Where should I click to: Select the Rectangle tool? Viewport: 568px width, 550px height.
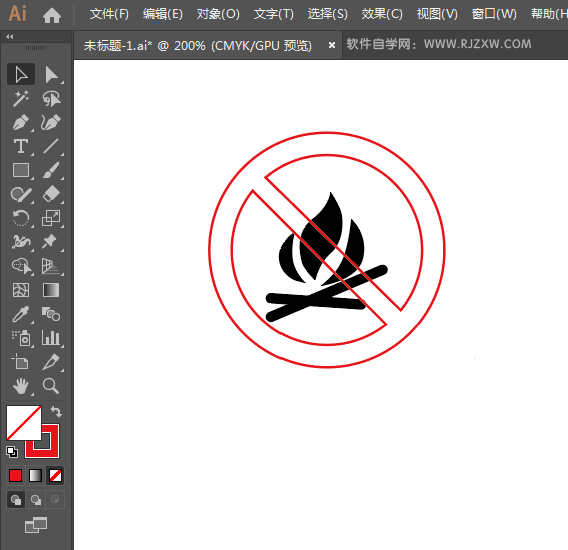click(21, 170)
